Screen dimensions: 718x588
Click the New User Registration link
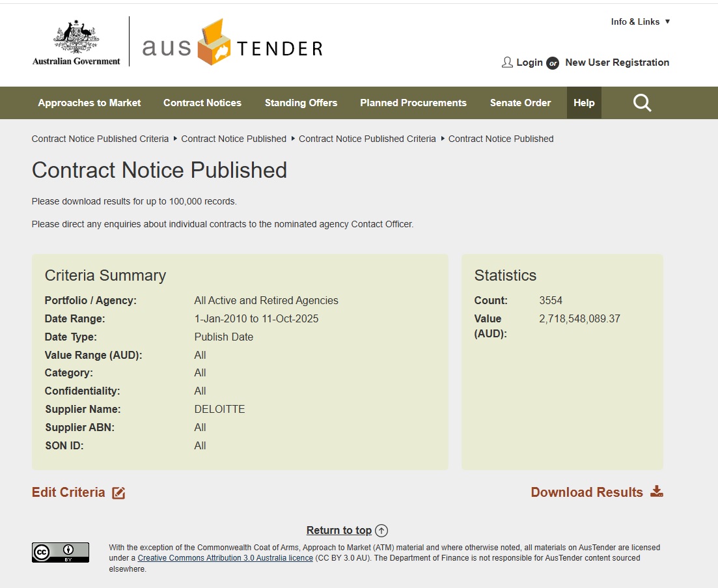(617, 63)
